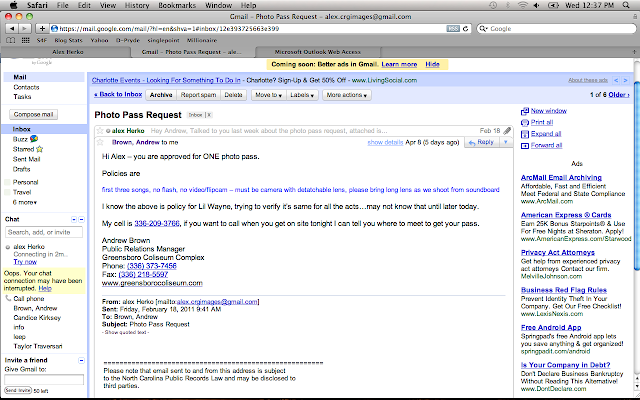The height and width of the screenshot is (400, 640).
Task: Click Back to Inbox link
Action: click(118, 94)
